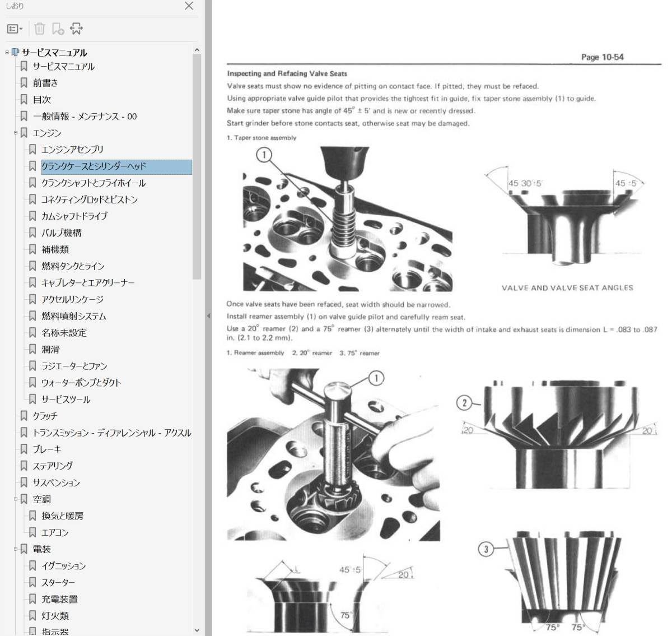Image resolution: width=672 pixels, height=636 pixels.
Task: Collapse navigation pane via divider arrow
Action: pyautogui.click(x=208, y=317)
